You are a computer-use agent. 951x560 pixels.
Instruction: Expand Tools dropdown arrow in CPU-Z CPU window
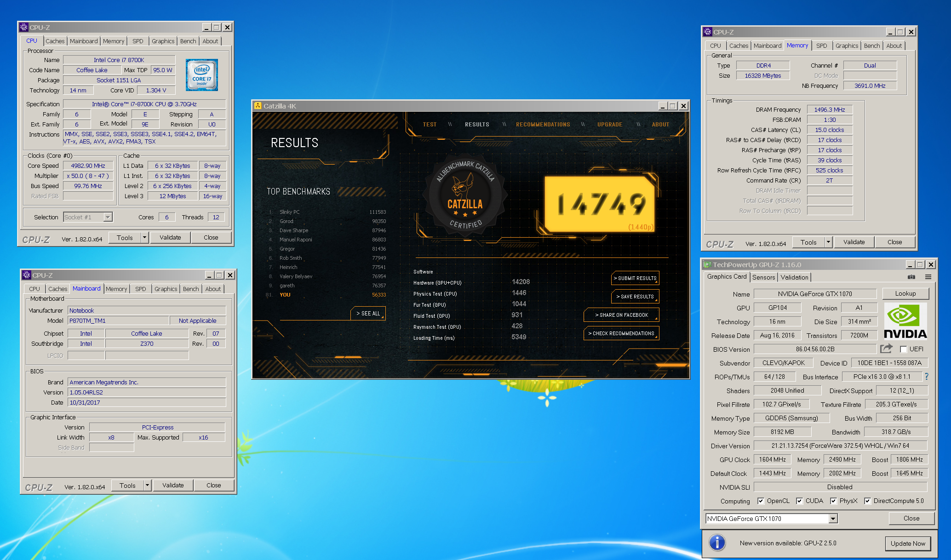pyautogui.click(x=144, y=237)
